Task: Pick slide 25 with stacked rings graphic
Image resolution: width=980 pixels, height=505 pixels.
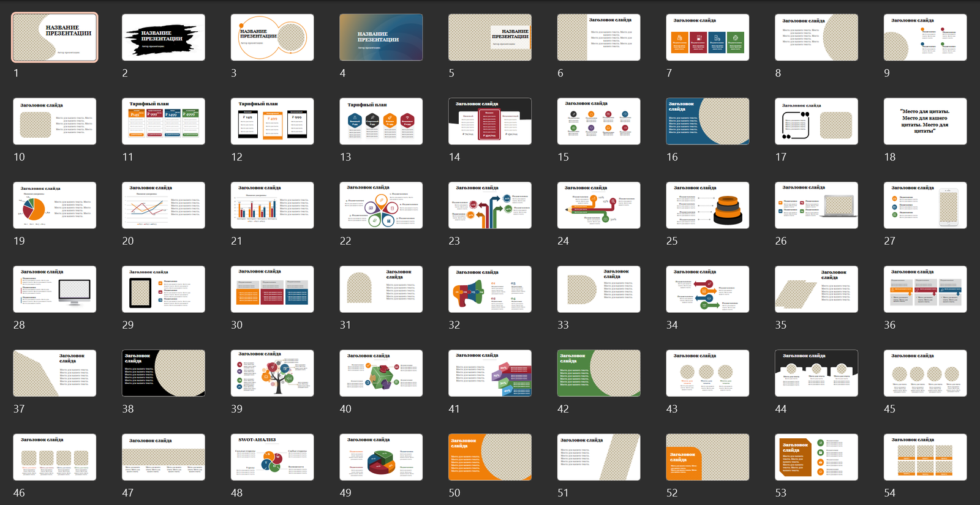Action: [x=707, y=205]
